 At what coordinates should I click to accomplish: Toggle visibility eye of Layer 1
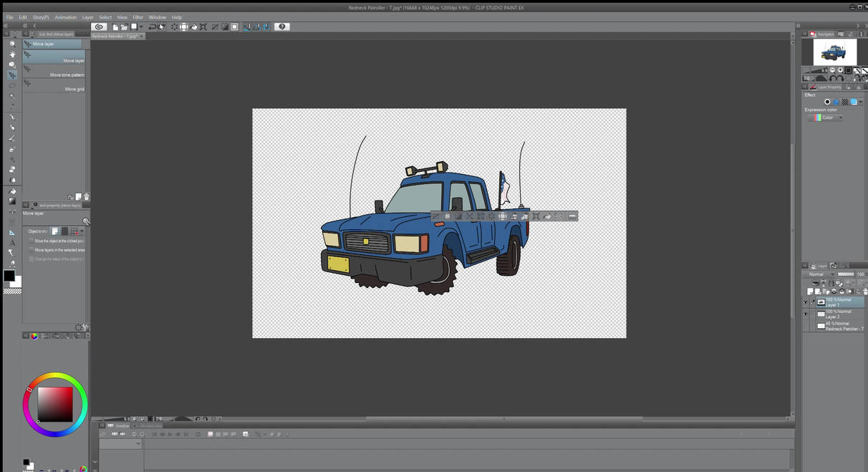(x=806, y=302)
